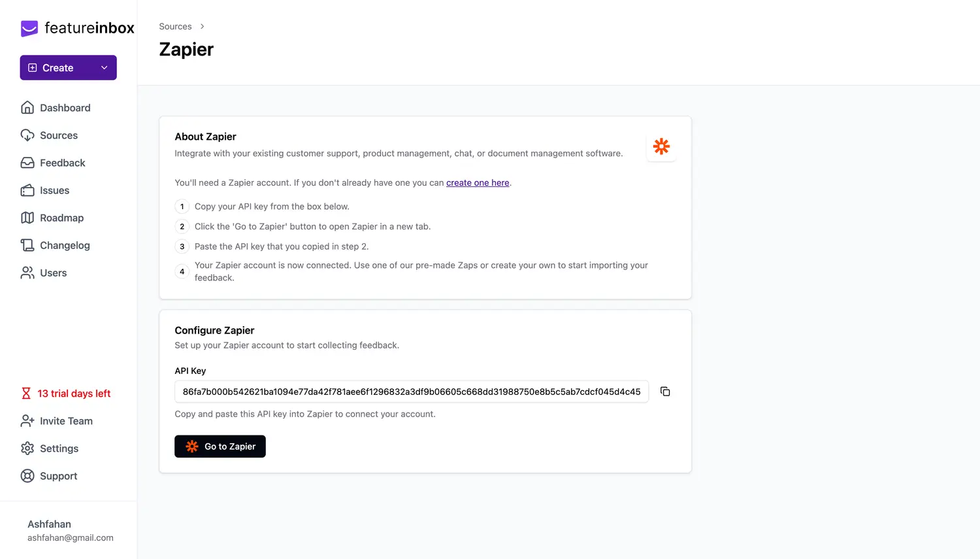Open the Feedback inbox icon

(x=27, y=163)
